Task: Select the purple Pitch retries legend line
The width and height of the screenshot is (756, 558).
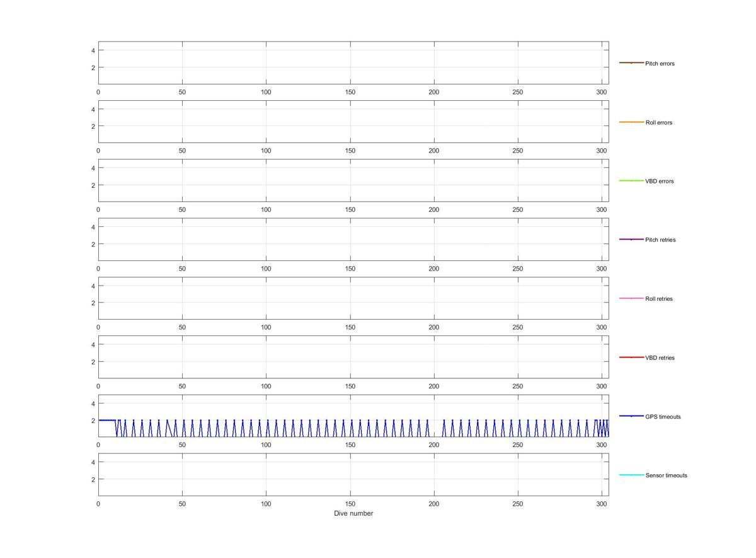Action: 631,240
